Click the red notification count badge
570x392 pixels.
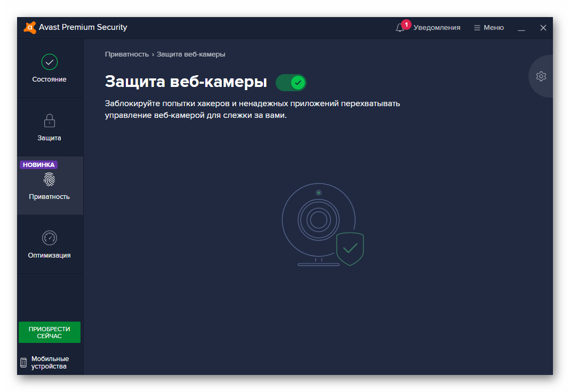[x=406, y=25]
